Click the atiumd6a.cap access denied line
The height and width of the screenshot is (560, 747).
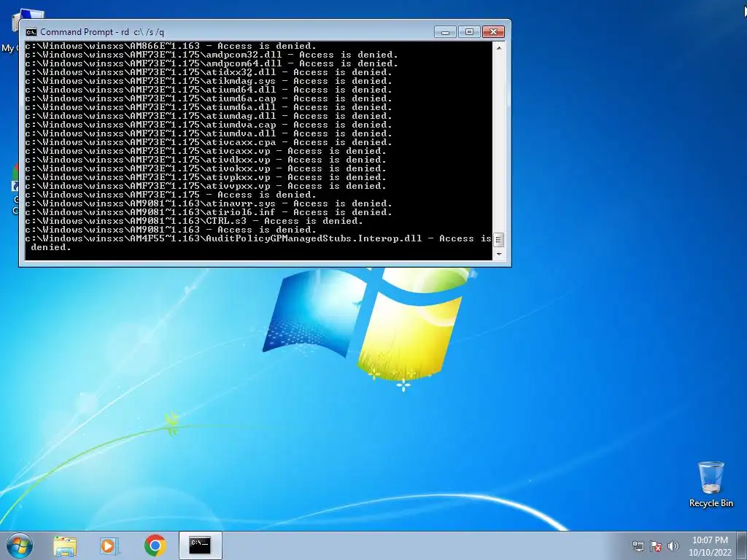click(209, 98)
